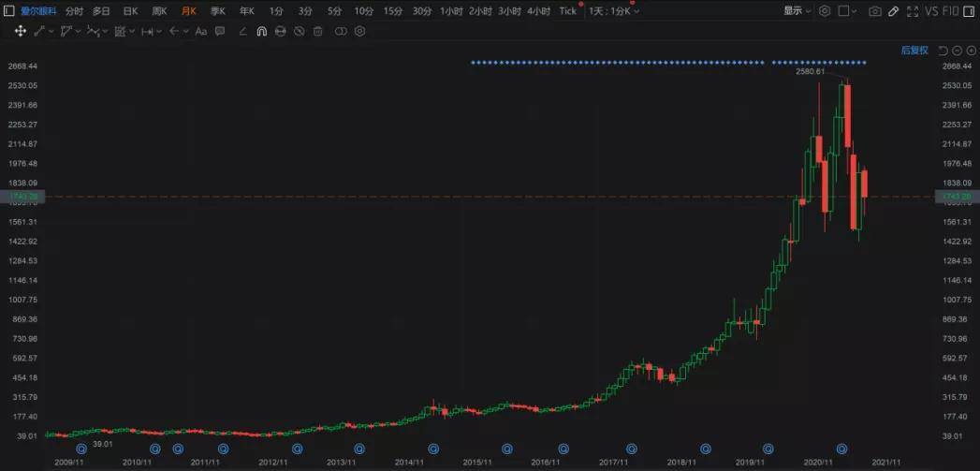Add a text annotation with the Aa tool
Image resolution: width=980 pixels, height=471 pixels.
pyautogui.click(x=200, y=31)
